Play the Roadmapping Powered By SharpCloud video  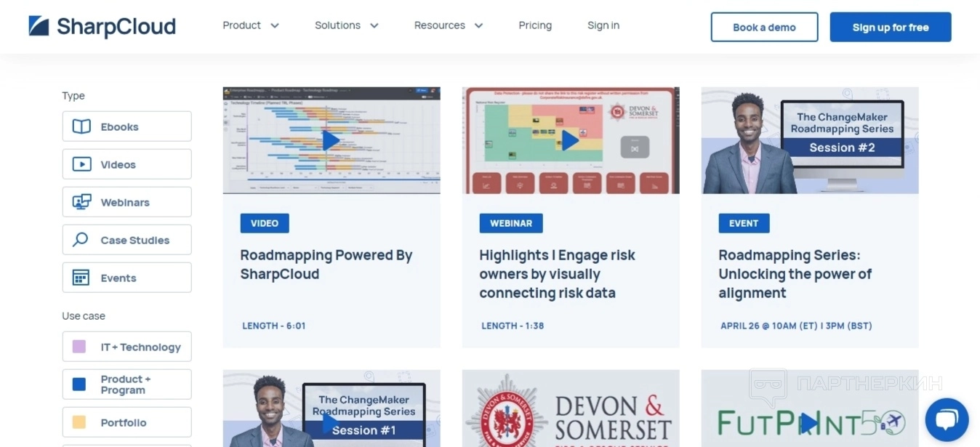(331, 140)
